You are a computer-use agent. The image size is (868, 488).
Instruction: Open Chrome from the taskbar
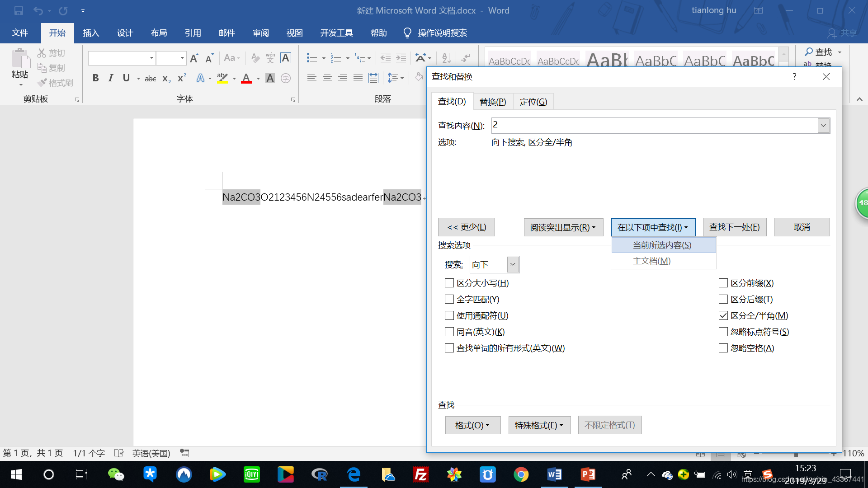521,474
